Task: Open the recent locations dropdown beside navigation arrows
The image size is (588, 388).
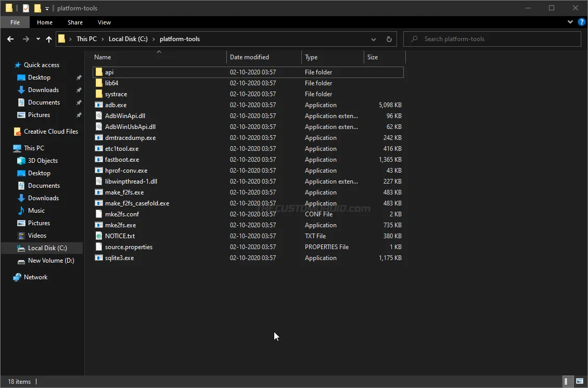Action: pyautogui.click(x=37, y=39)
